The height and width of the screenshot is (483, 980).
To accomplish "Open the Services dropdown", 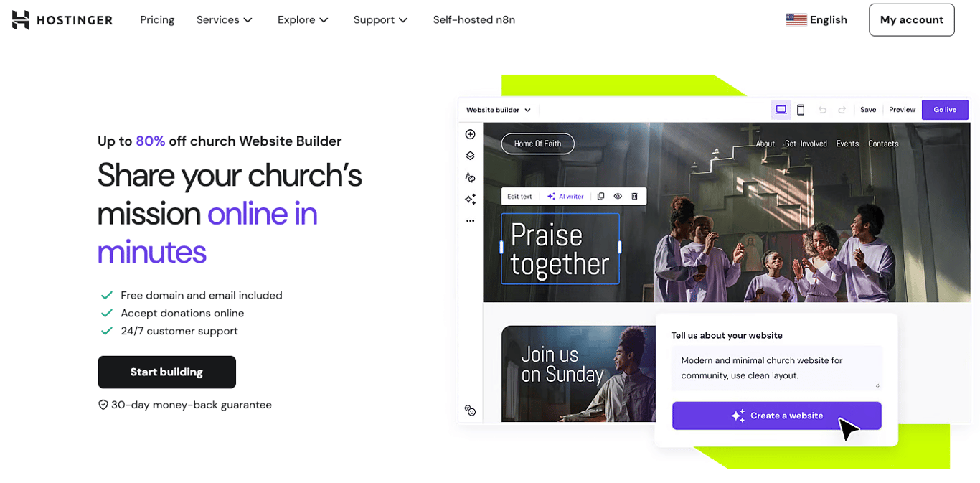I will pos(224,20).
